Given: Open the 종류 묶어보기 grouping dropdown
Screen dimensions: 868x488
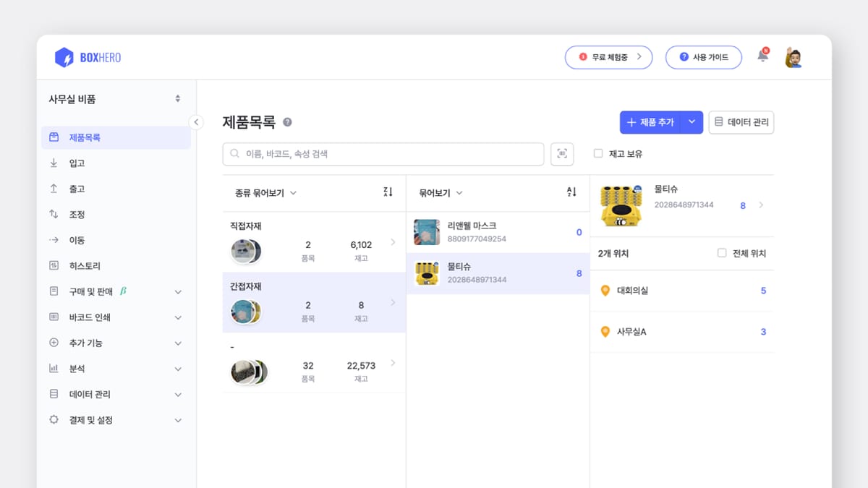Looking at the screenshot, I should click(x=265, y=193).
